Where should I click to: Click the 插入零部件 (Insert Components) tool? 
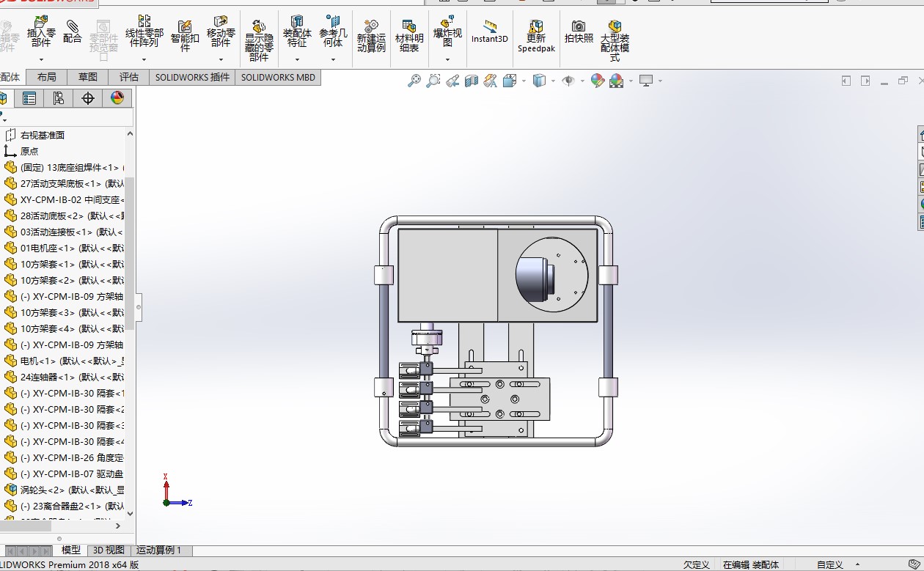tap(41, 33)
